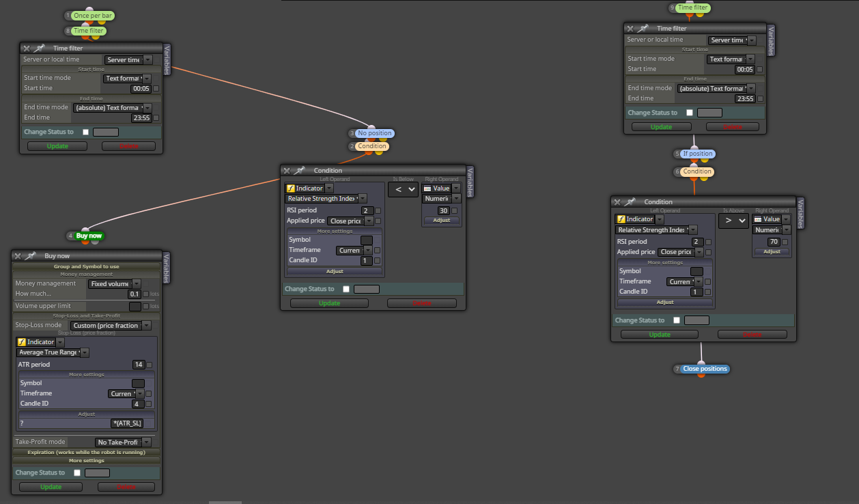Select the If position block
The height and width of the screenshot is (504, 859).
[698, 154]
